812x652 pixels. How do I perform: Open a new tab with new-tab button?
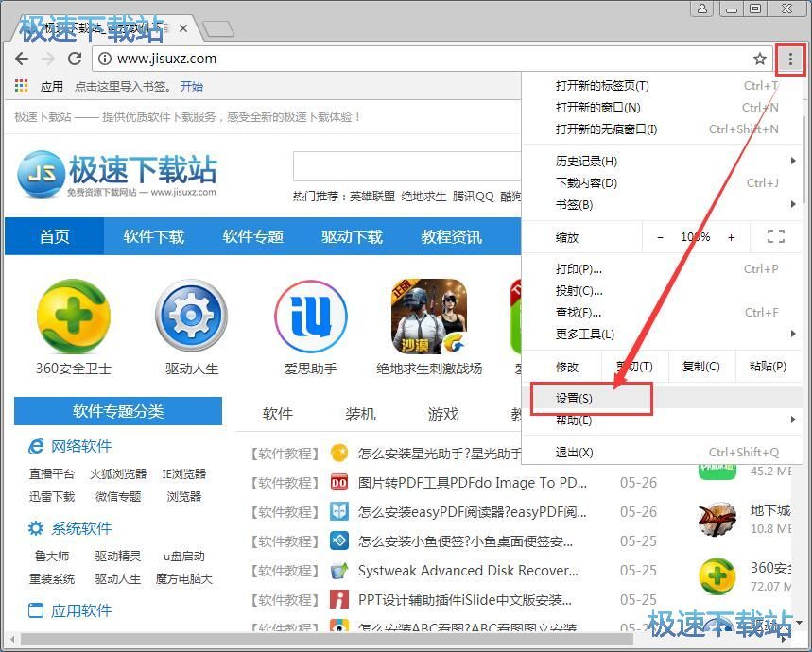coord(218,29)
